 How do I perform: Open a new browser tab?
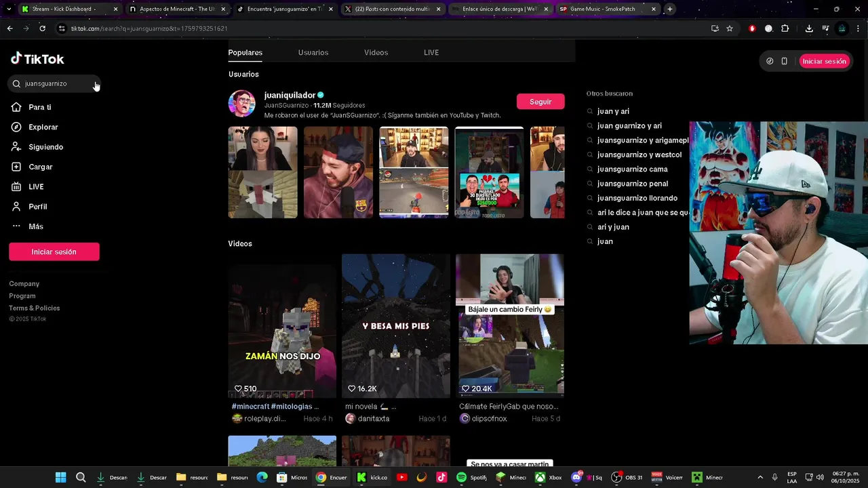[x=670, y=9]
